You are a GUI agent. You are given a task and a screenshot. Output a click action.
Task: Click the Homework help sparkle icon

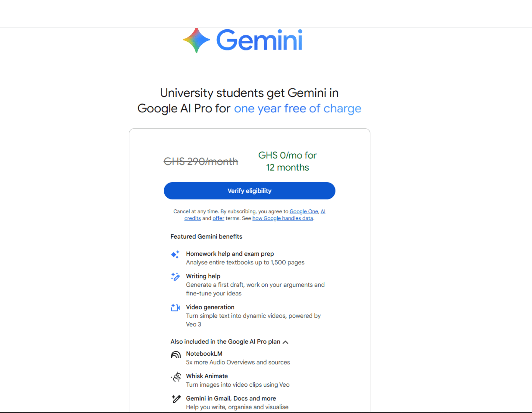175,254
